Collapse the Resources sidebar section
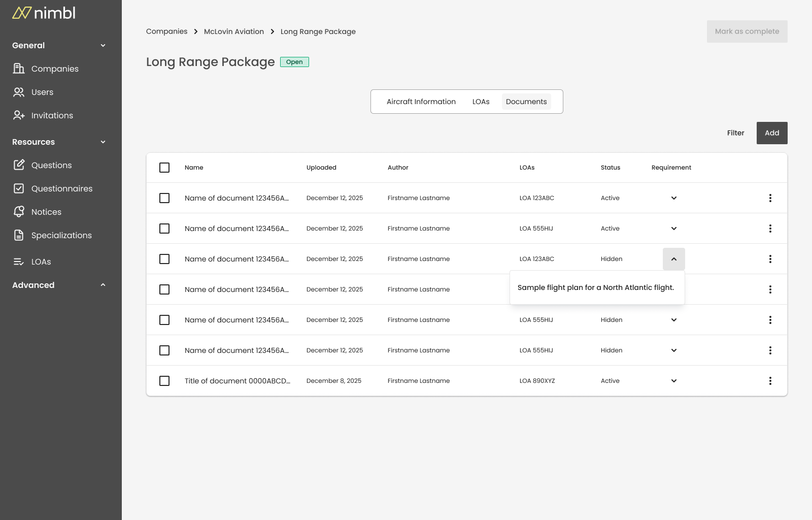 pyautogui.click(x=103, y=142)
